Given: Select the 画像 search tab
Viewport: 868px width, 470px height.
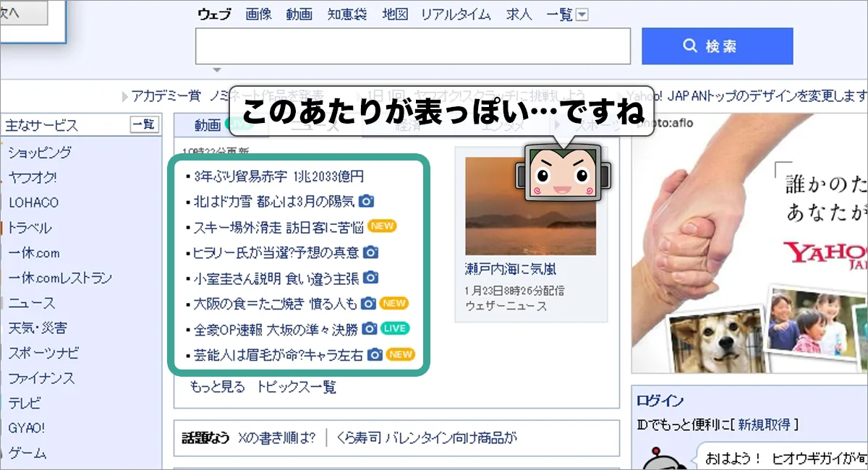Looking at the screenshot, I should (259, 14).
